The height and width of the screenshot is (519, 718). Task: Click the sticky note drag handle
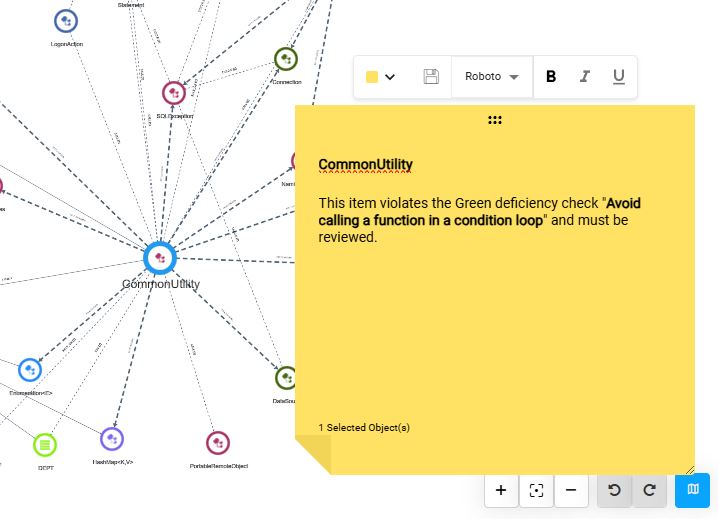pos(495,120)
